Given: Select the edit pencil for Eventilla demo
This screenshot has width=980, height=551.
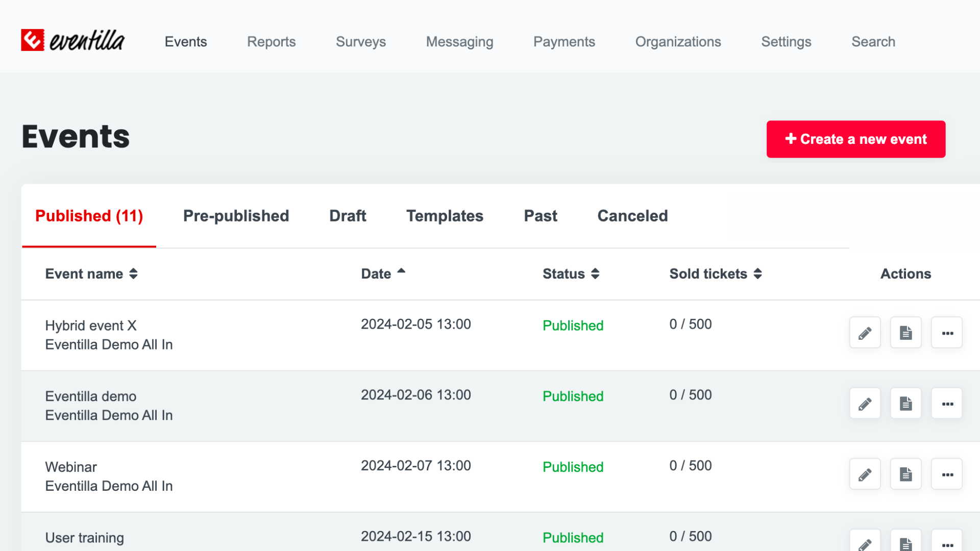Looking at the screenshot, I should pos(865,403).
